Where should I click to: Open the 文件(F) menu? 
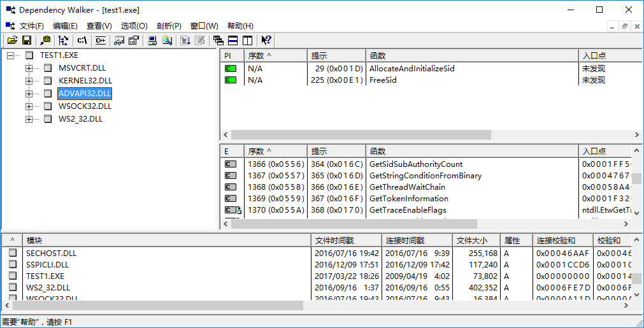tap(32, 26)
